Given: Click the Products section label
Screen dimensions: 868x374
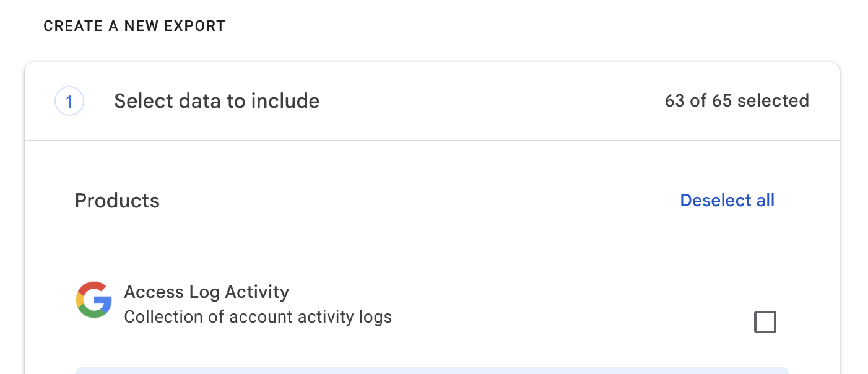Looking at the screenshot, I should coord(117,200).
